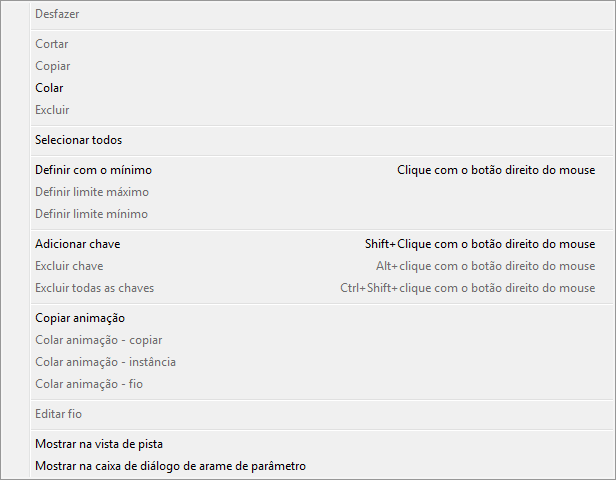Image resolution: width=616 pixels, height=480 pixels.
Task: Choose Selecionar todos
Action: 79,140
